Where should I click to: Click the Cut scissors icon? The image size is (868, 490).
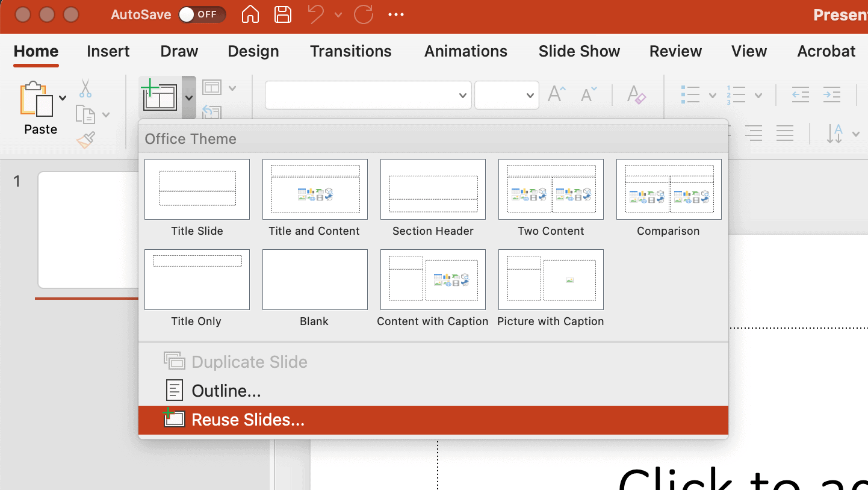pos(85,88)
